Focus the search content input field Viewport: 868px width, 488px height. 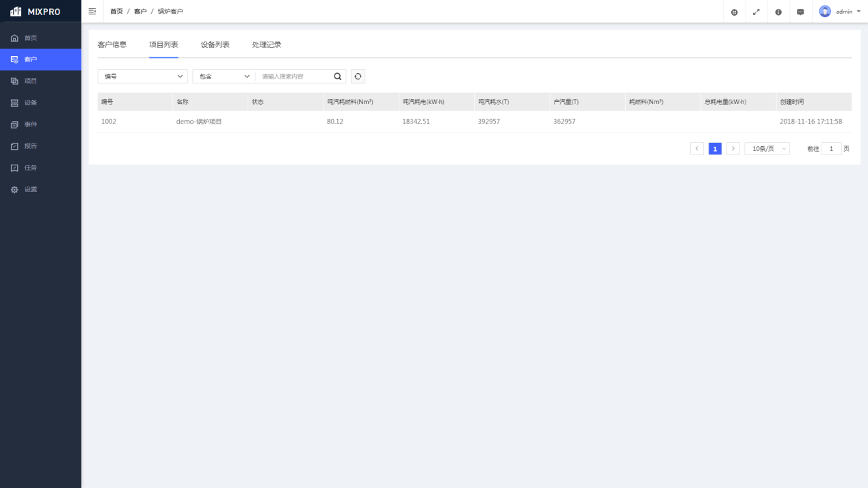(x=294, y=77)
